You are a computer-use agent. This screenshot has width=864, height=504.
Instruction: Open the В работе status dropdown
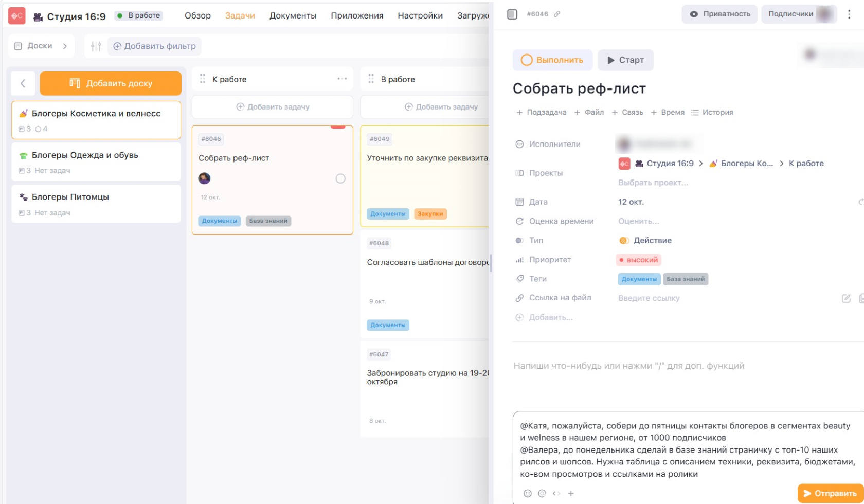pos(139,16)
